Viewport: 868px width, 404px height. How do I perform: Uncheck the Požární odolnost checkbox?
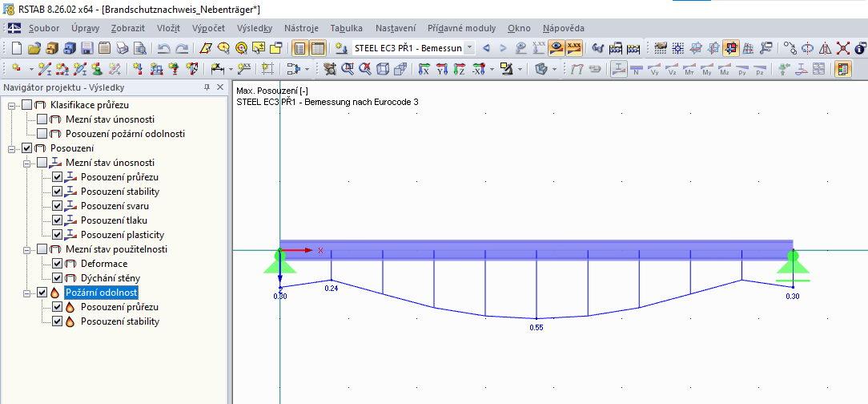point(42,292)
